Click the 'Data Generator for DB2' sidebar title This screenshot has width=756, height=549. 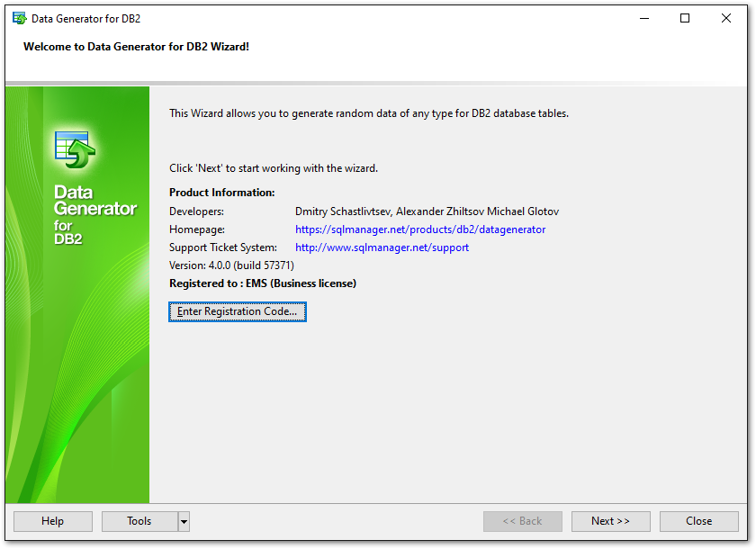point(95,214)
